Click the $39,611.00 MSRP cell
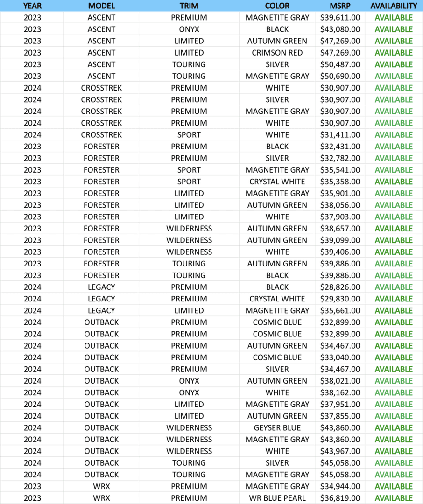 point(340,18)
